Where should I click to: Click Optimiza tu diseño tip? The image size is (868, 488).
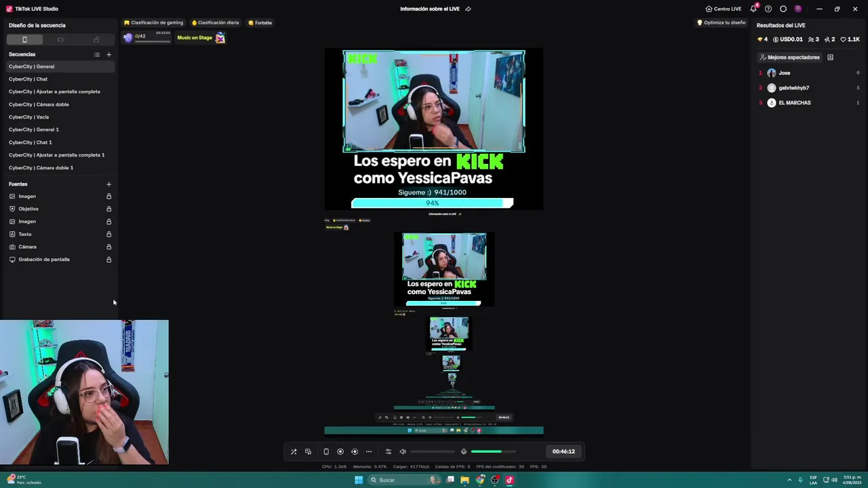(722, 22)
